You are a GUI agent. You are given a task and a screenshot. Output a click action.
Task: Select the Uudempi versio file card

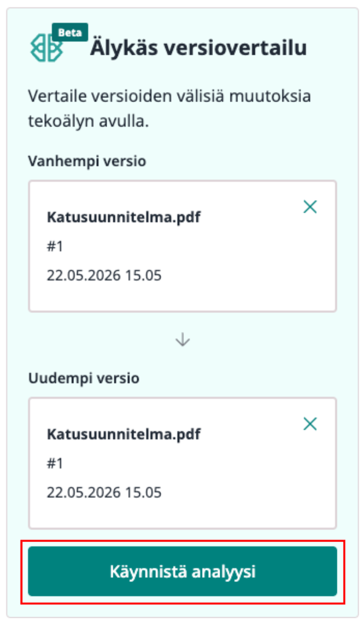click(x=182, y=463)
